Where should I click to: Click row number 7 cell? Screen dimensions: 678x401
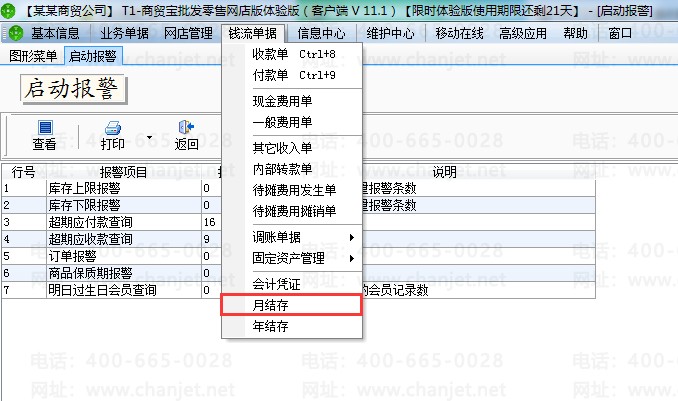pyautogui.click(x=24, y=290)
